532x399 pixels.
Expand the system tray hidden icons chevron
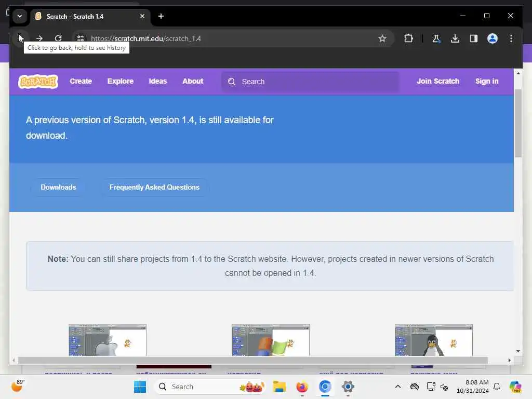(x=398, y=387)
